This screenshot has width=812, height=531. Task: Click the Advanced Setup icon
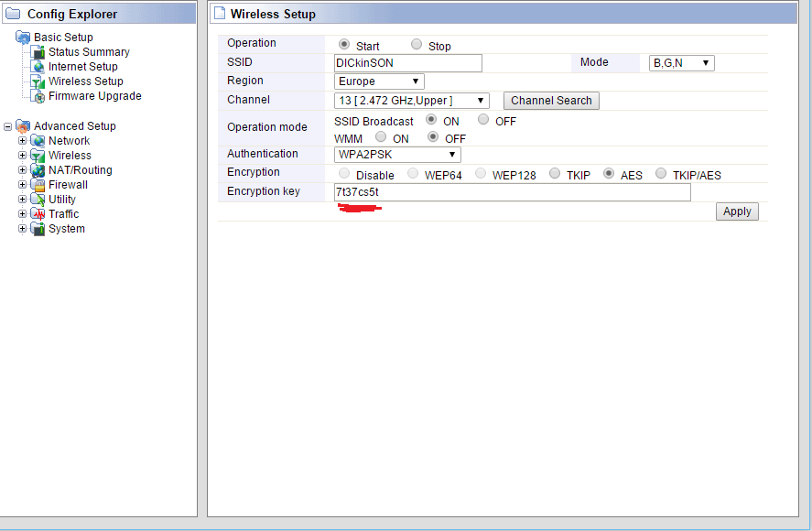(x=23, y=126)
